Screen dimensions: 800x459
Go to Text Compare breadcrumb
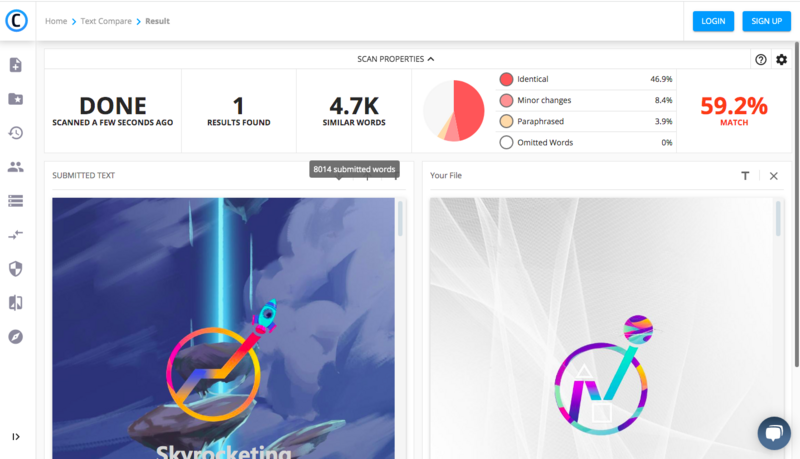(106, 21)
